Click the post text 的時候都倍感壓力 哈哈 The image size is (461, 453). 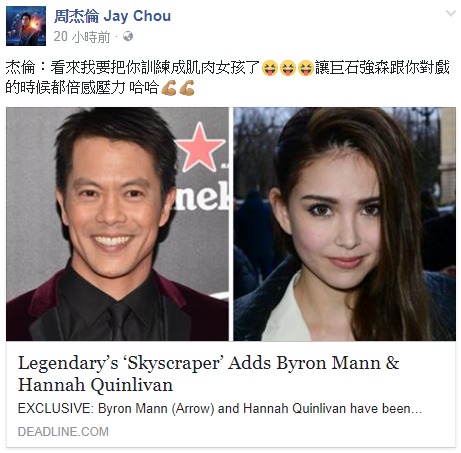(82, 88)
